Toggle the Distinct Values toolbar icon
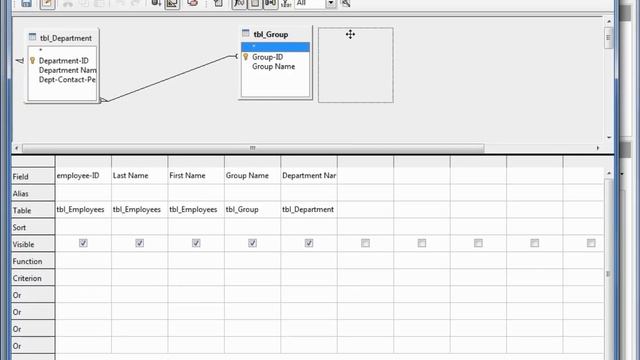 pyautogui.click(x=286, y=3)
